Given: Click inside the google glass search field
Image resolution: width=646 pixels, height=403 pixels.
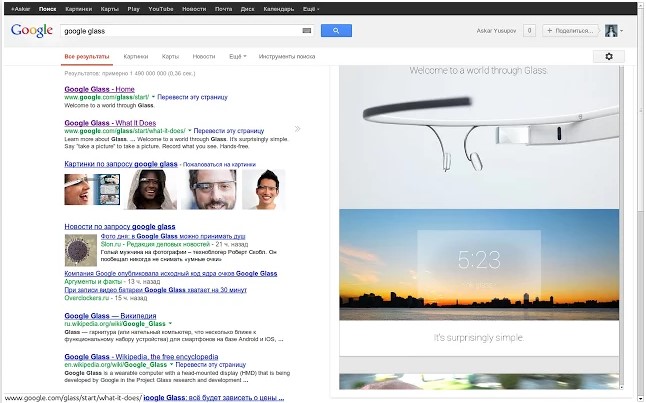Looking at the screenshot, I should pos(180,31).
